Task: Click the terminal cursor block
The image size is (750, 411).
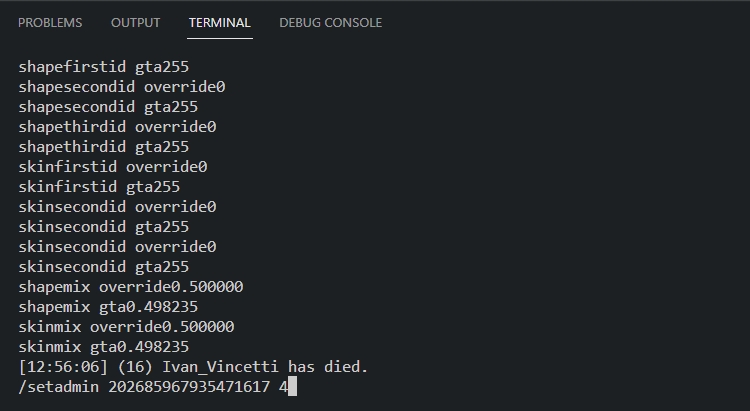Action: tap(293, 386)
